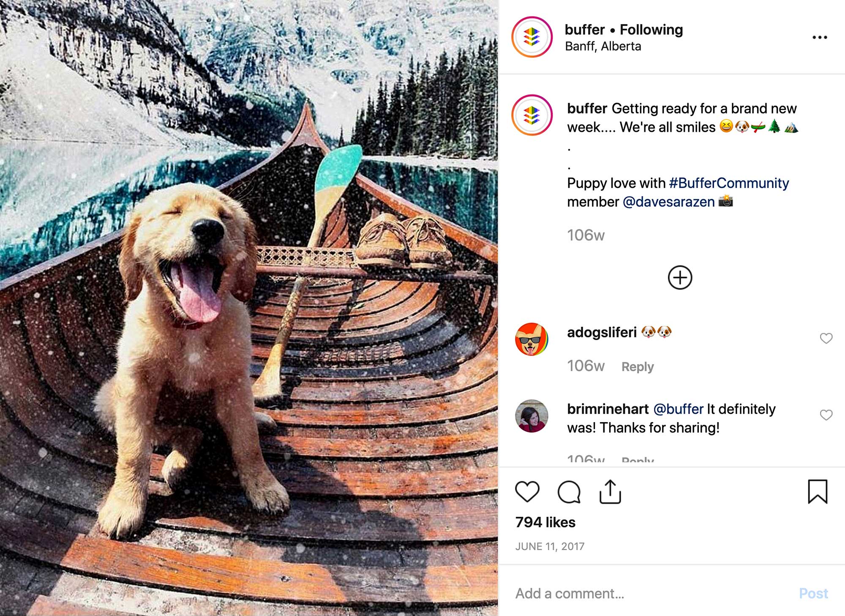Share the post using share icon

[610, 492]
